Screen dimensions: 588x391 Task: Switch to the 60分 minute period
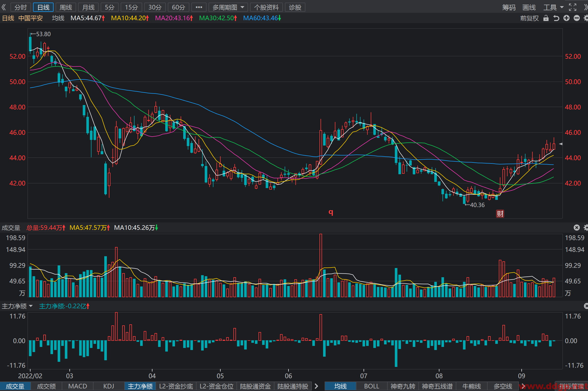pos(178,7)
